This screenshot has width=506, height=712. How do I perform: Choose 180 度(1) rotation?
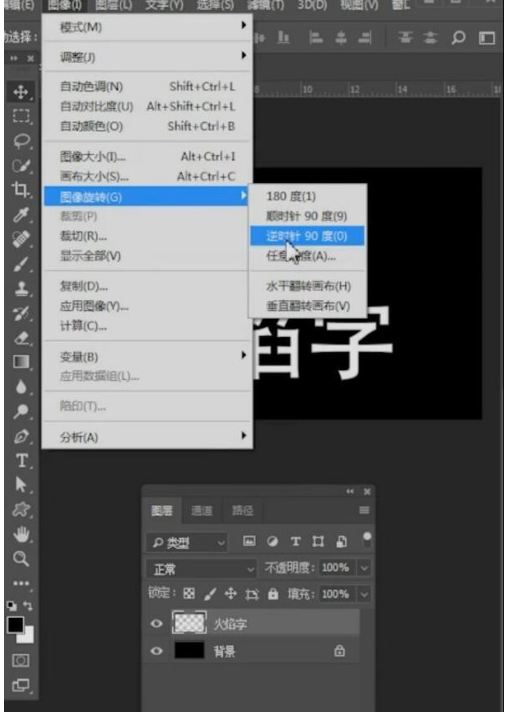coord(307,196)
